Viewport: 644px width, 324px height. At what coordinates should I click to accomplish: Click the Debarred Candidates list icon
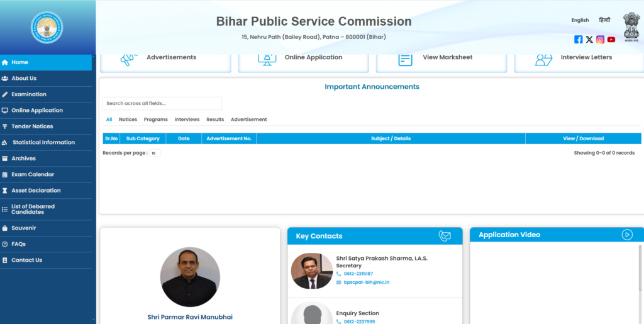click(5, 209)
